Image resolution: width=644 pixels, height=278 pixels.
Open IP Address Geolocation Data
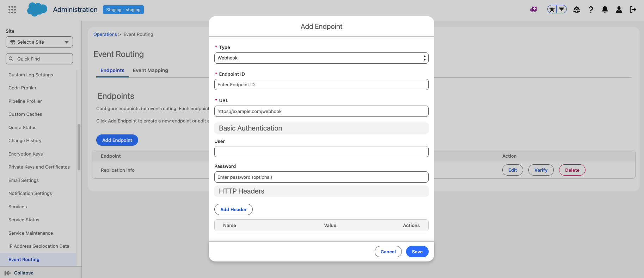[39, 246]
